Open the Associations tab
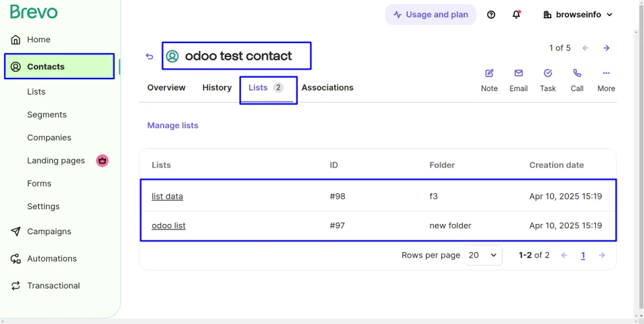 (x=327, y=88)
